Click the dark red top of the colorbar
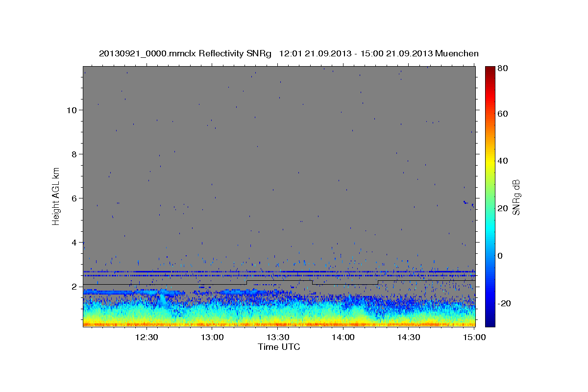This screenshot has height=392, width=588. 490,70
